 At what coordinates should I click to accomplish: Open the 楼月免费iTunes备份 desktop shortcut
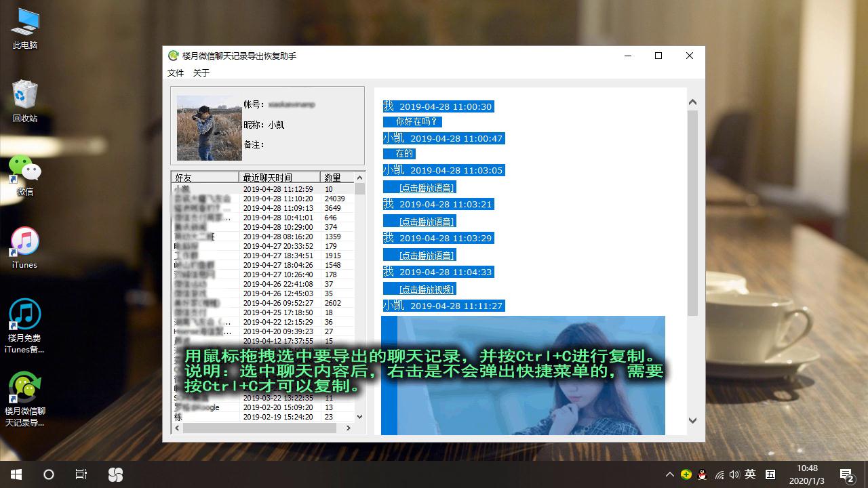click(24, 319)
